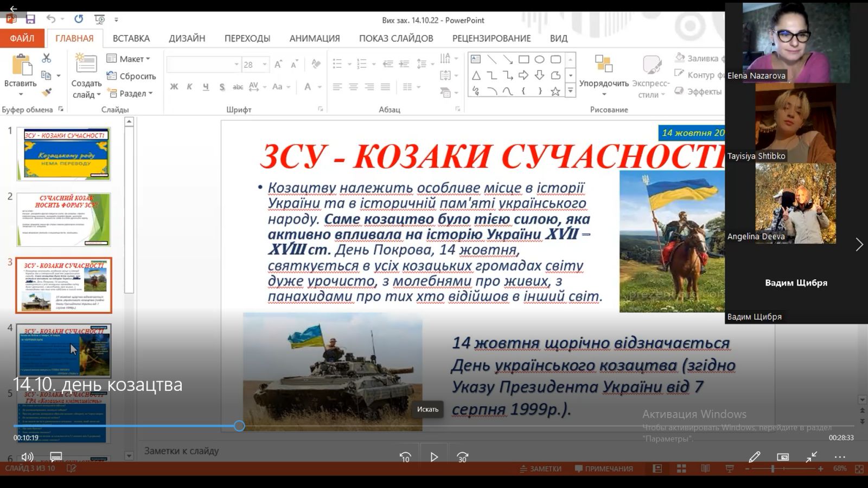Open the video captions panel
This screenshot has height=488, width=868.
pos(56,457)
